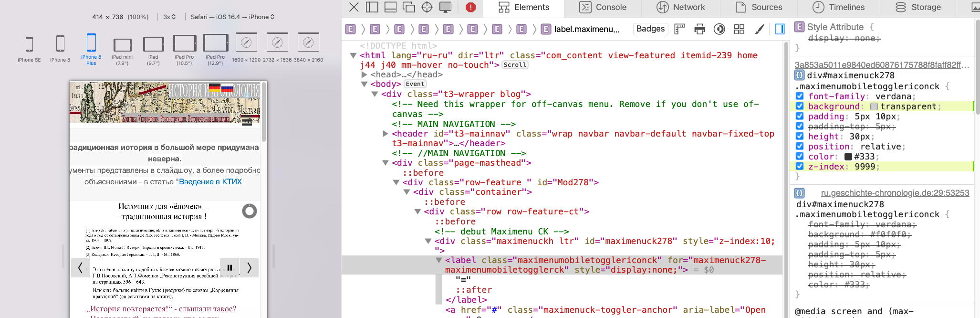Disable the z-index 9999 property
The image size is (980, 318).
tap(800, 167)
